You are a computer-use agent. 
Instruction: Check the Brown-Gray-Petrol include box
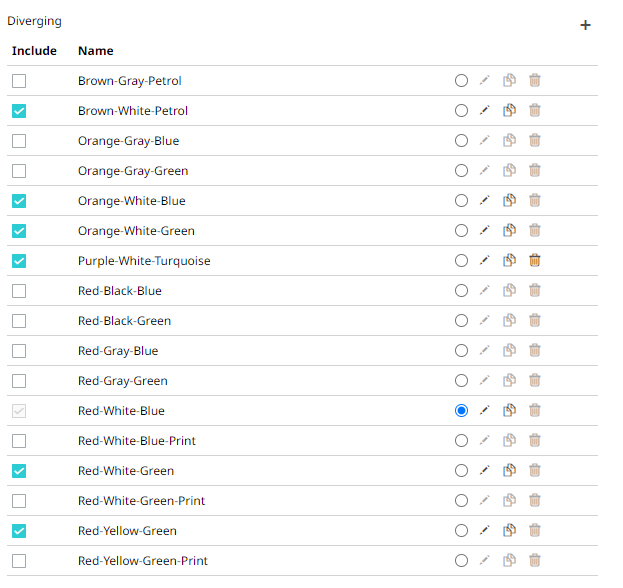tap(19, 81)
